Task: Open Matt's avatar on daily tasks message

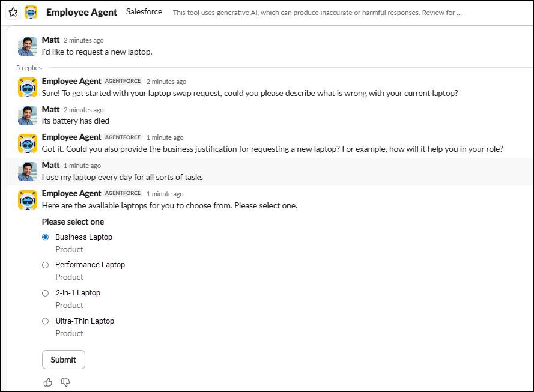Action: (x=28, y=172)
